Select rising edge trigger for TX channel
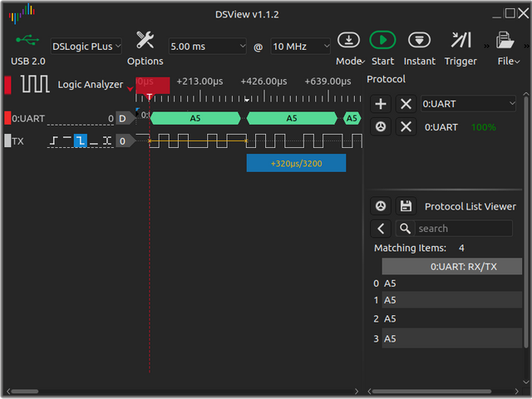Image resolution: width=532 pixels, height=399 pixels. 53,141
